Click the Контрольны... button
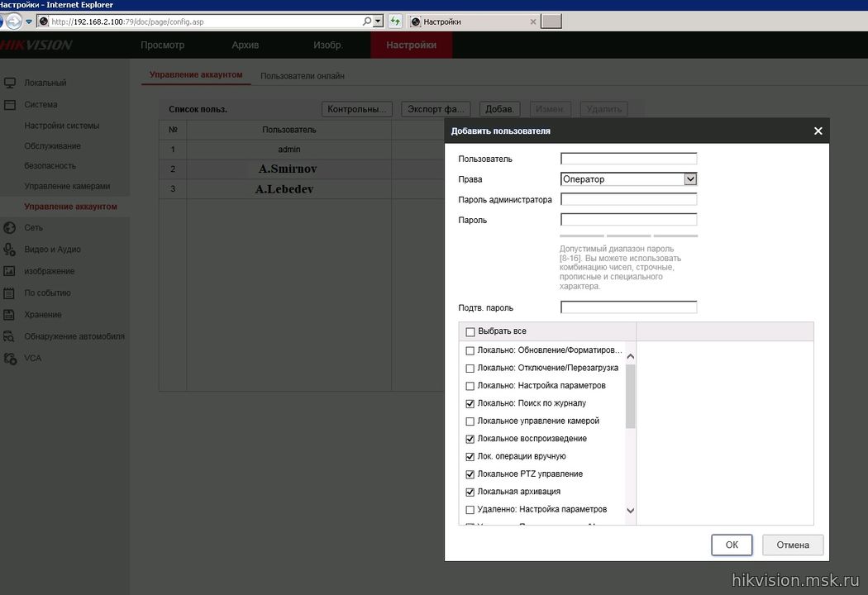The image size is (868, 595). (357, 109)
